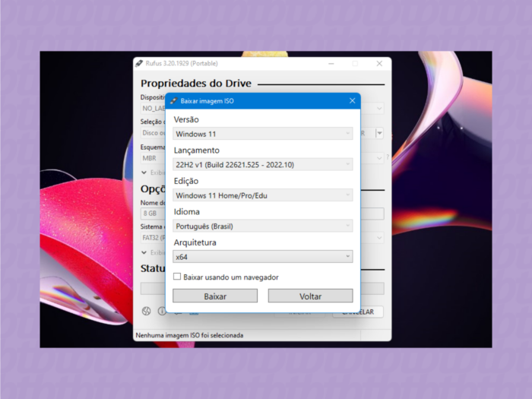
Task: Click the CANCELAR button in Rufus window
Action: pyautogui.click(x=358, y=312)
